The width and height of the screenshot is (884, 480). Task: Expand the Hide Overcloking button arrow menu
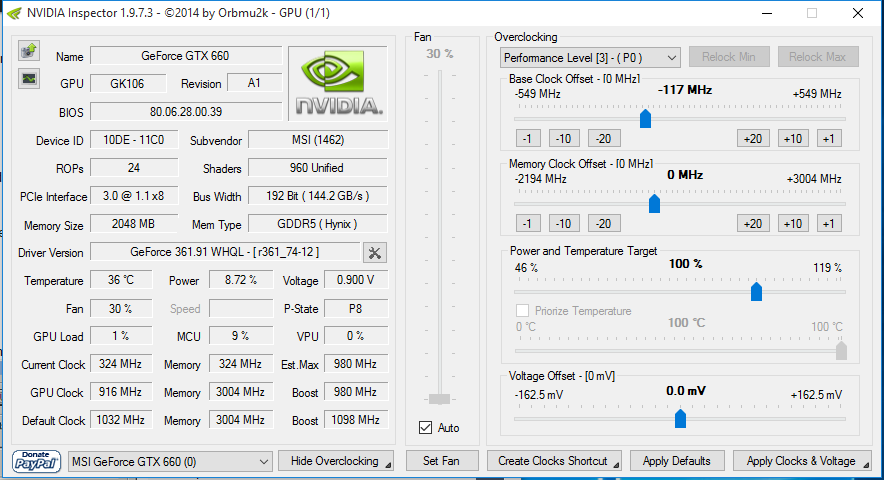tap(388, 465)
